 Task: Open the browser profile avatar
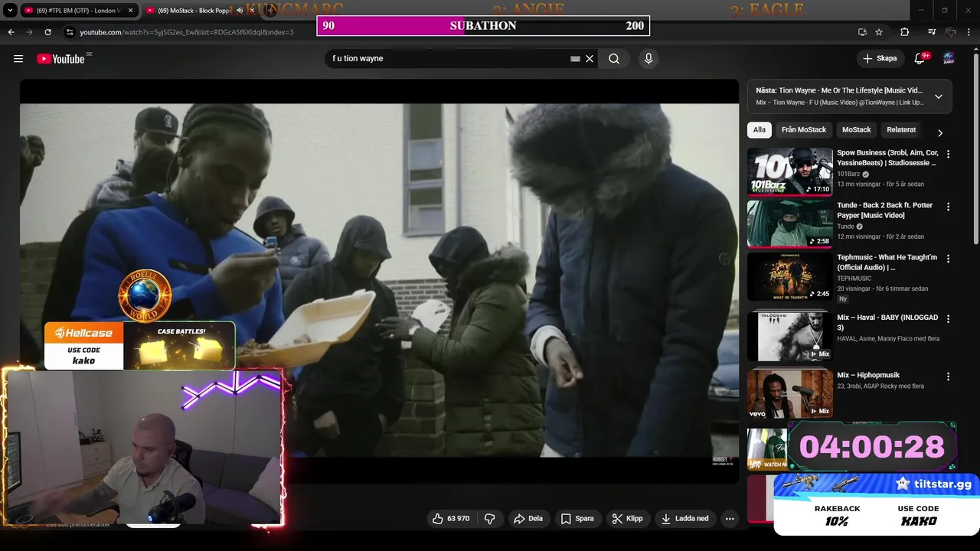pyautogui.click(x=951, y=32)
